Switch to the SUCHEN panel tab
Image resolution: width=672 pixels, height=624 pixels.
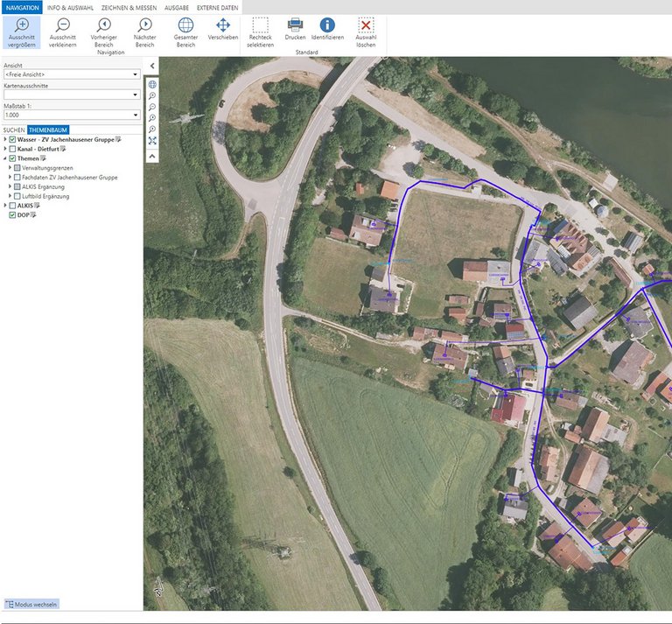[x=14, y=130]
